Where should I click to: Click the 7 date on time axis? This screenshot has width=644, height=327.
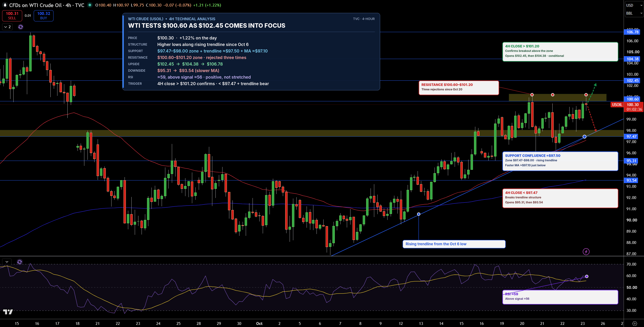[x=340, y=324]
